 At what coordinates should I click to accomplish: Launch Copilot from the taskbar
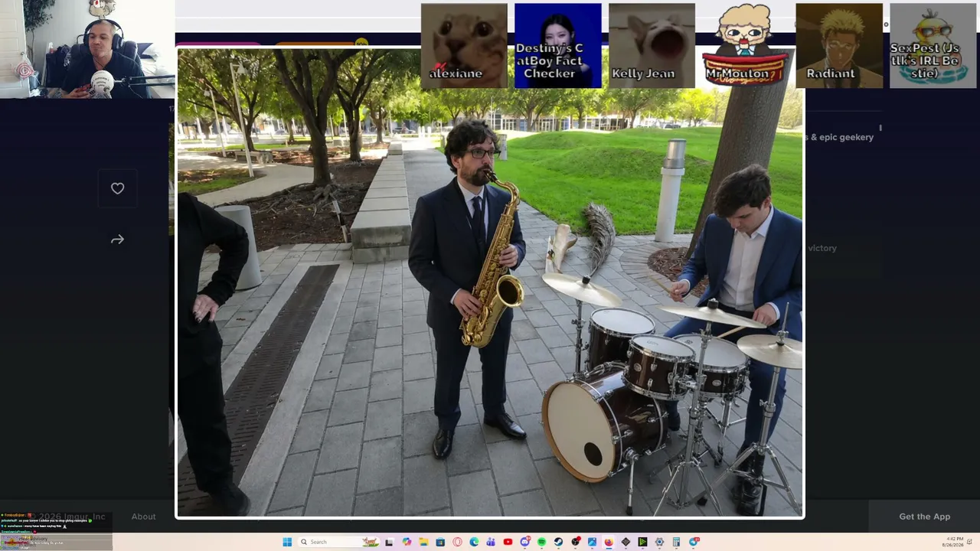click(x=407, y=542)
